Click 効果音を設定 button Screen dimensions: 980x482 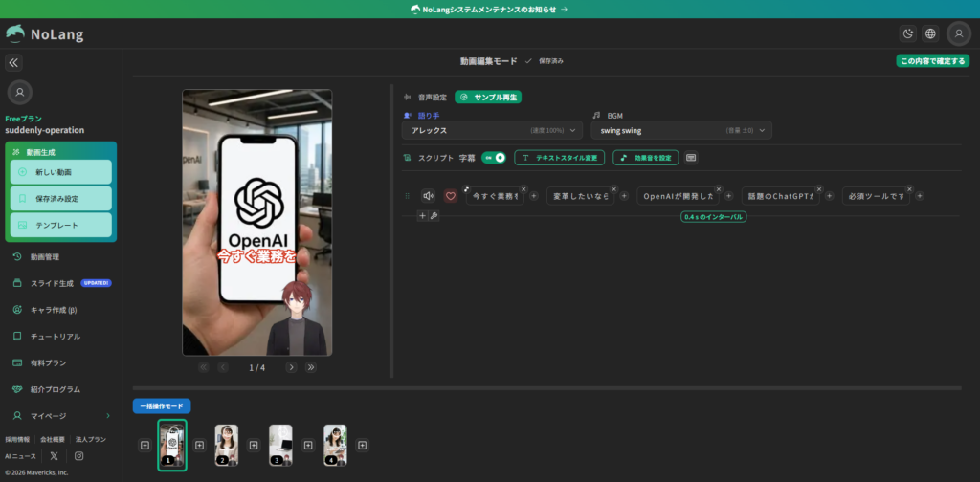click(646, 158)
